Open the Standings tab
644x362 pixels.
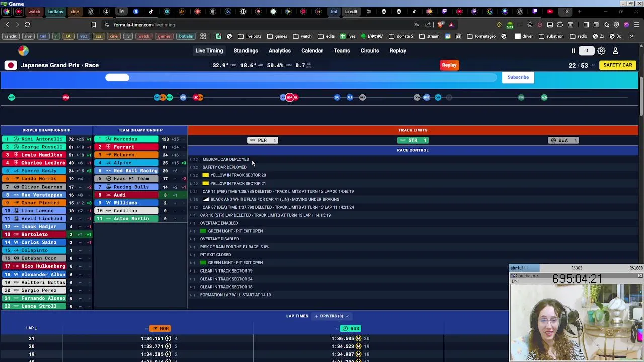246,51
